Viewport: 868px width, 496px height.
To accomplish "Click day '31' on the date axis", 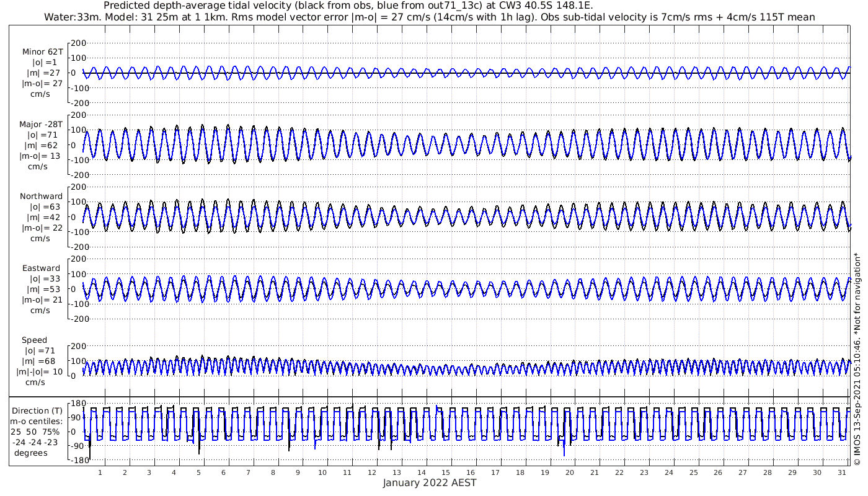I will (841, 472).
